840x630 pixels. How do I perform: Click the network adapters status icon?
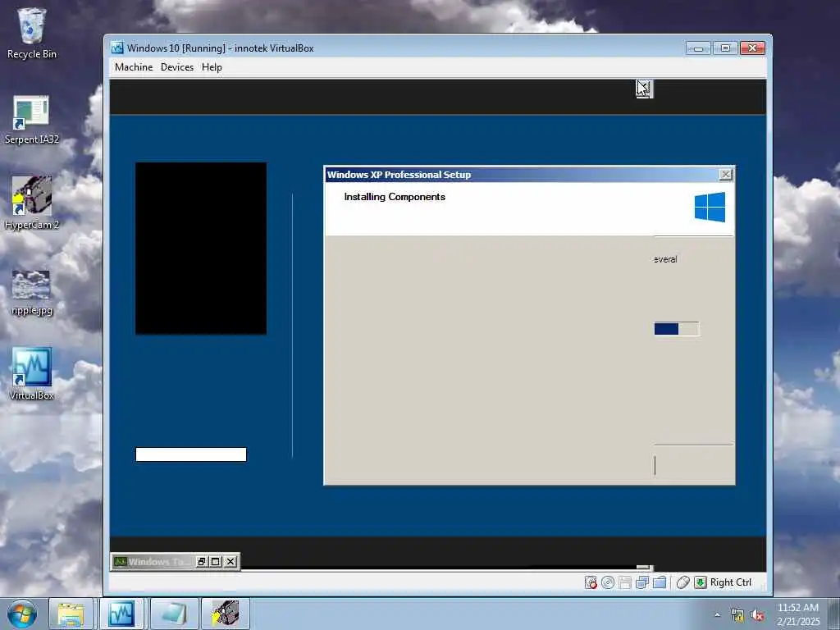click(641, 582)
